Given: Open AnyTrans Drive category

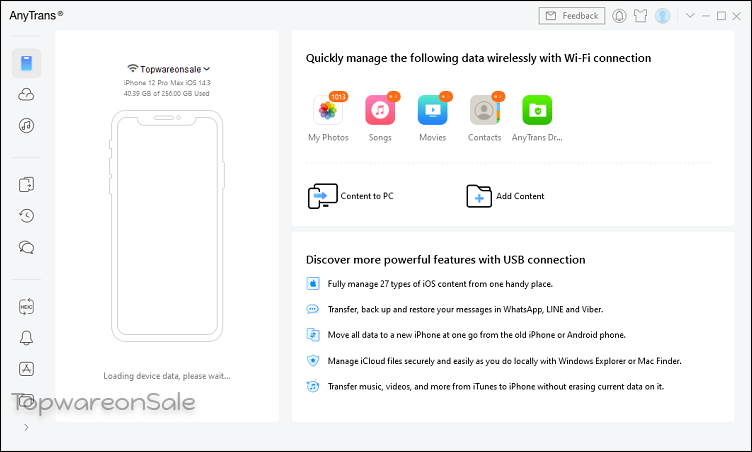Looking at the screenshot, I should pos(537,118).
